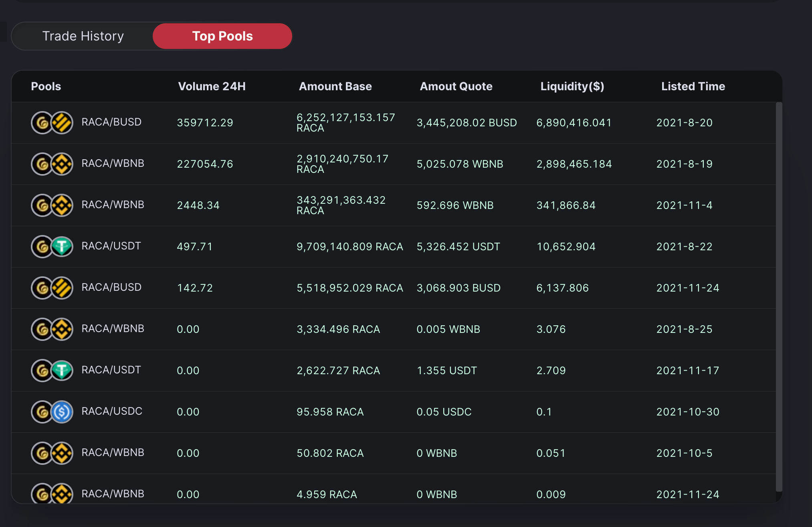The height and width of the screenshot is (527, 812).
Task: Select the Top Pools tab
Action: [x=222, y=36]
